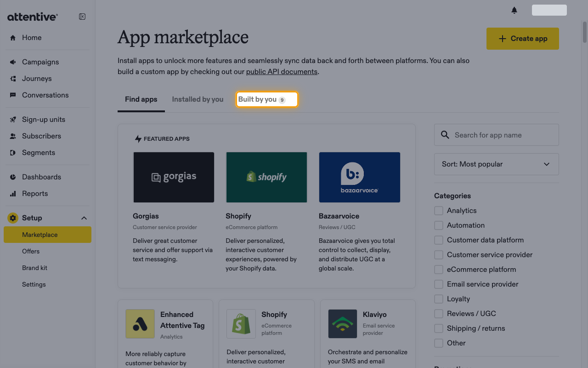This screenshot has height=368, width=588.
Task: Check the eCommerce platform category
Action: 439,270
